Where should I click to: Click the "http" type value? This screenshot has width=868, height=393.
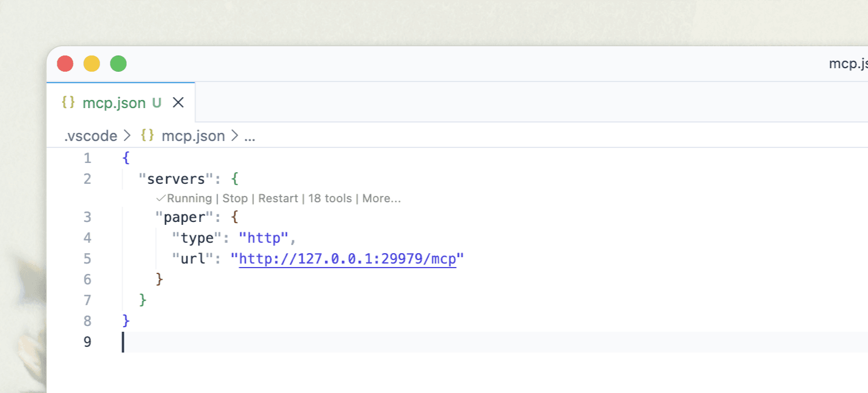[264, 238]
